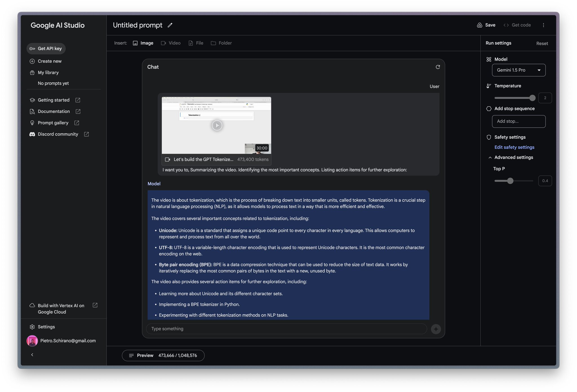Click the Temperature value box
Screen dimensions: 577x392
[x=545, y=98]
